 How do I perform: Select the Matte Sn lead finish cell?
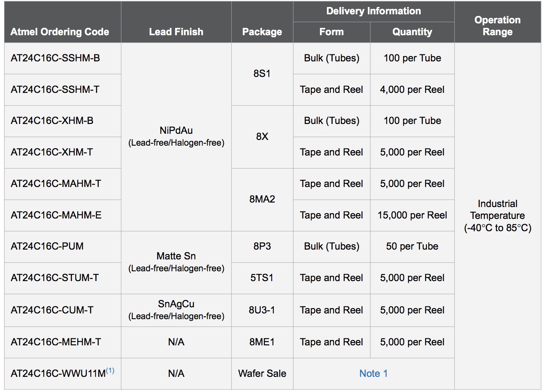176,262
